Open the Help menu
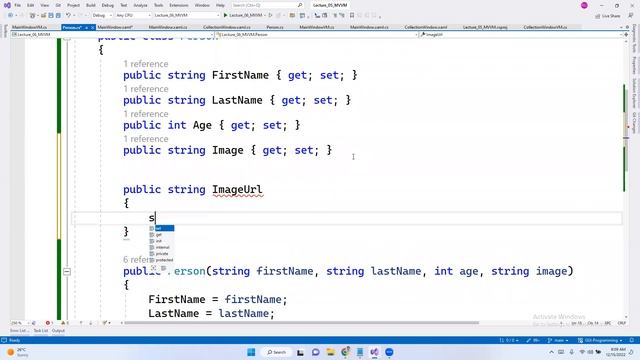 pyautogui.click(x=220, y=5)
